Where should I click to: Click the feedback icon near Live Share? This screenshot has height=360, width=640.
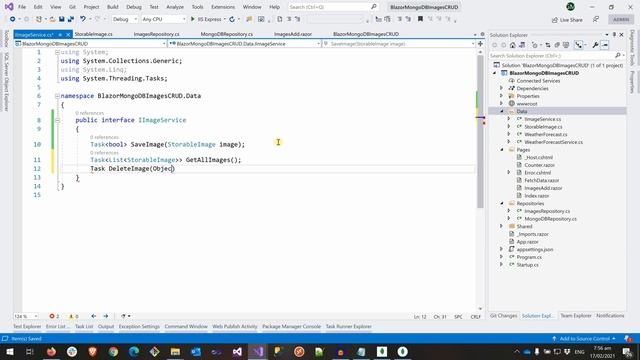tap(596, 19)
